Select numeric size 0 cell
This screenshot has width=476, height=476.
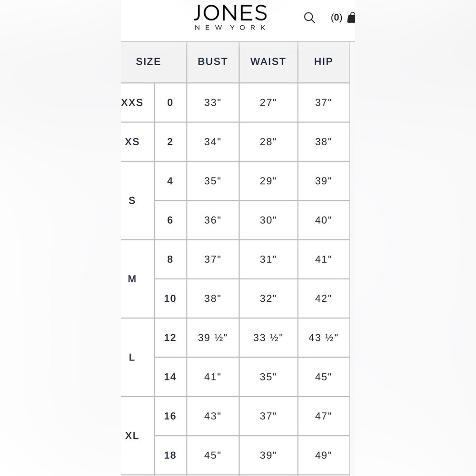click(170, 103)
